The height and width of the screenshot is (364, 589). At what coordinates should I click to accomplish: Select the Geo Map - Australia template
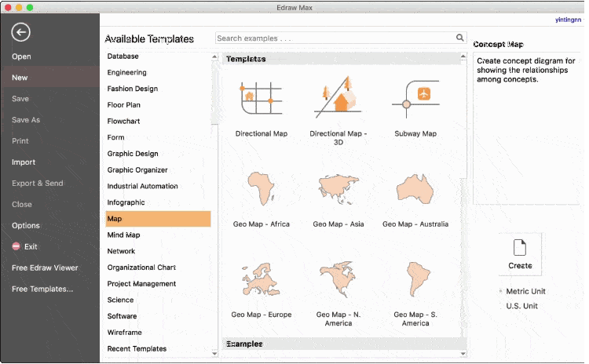coord(415,191)
